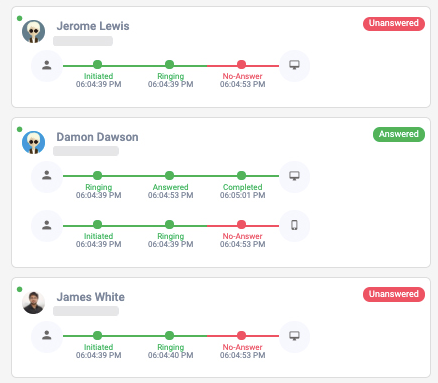The height and width of the screenshot is (383, 438).
Task: Click the desktop monitor icon in Jerome Lewis's card
Action: tap(294, 65)
